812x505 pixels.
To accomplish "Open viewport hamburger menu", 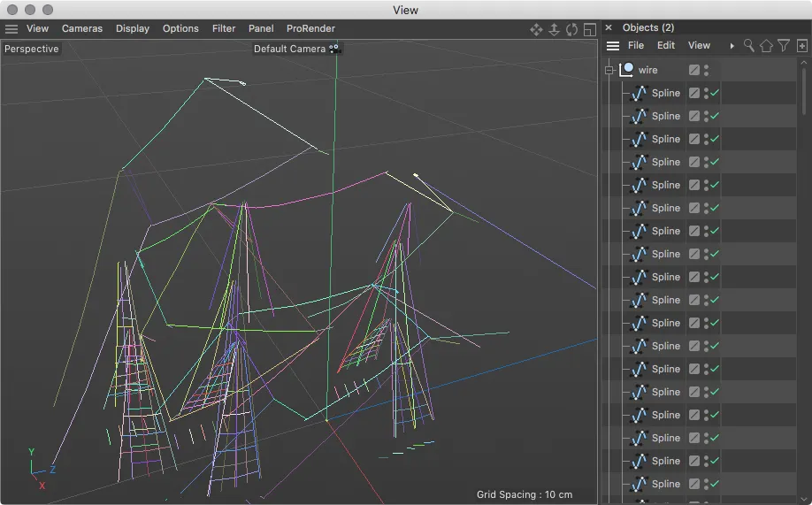I will point(11,28).
